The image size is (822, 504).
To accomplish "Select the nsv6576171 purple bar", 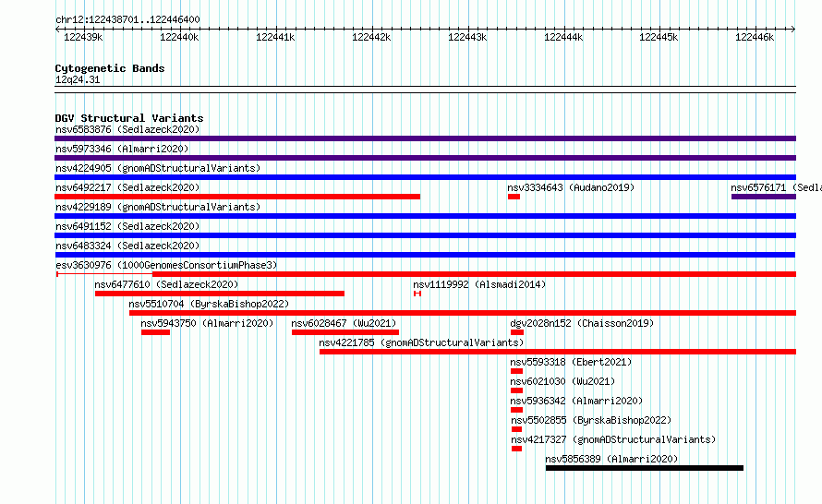I will [764, 197].
